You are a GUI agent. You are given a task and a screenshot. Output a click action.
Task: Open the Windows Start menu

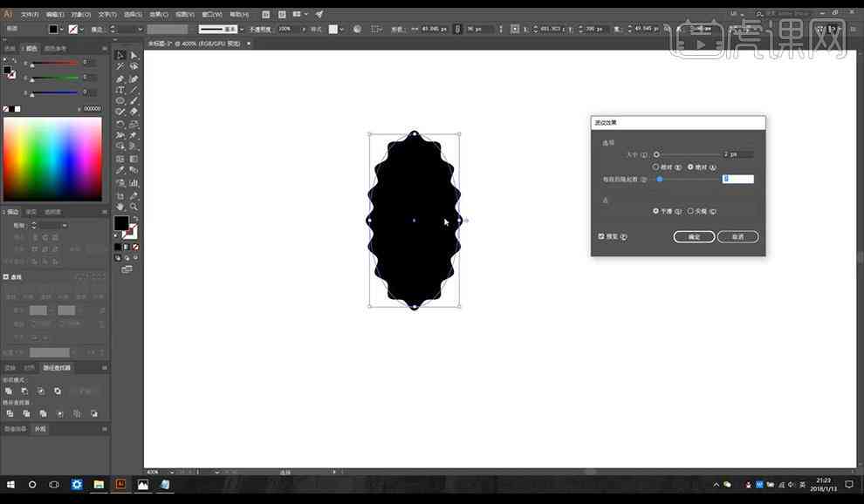10,485
